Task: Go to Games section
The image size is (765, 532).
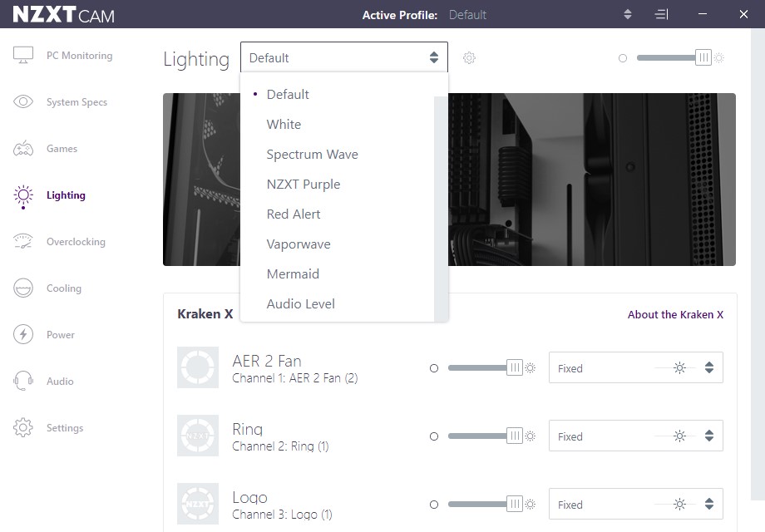Action: (x=62, y=149)
